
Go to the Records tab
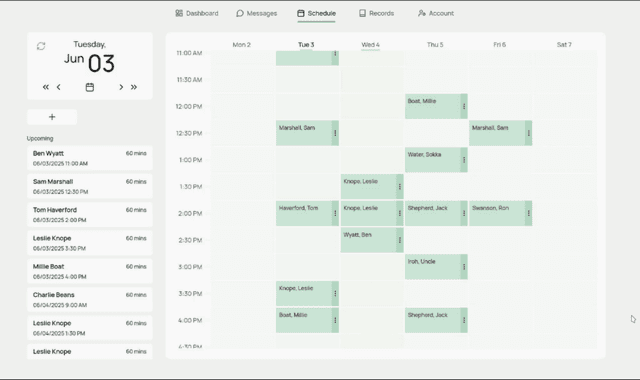[x=376, y=13]
